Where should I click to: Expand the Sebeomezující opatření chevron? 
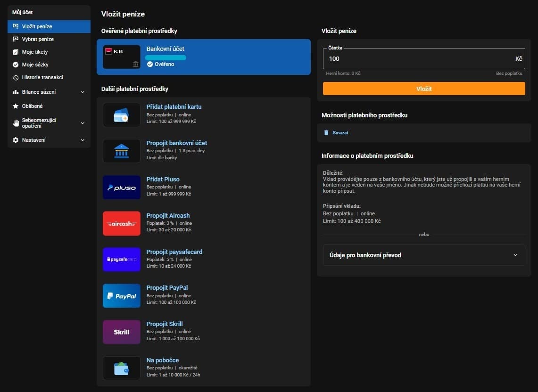coord(83,123)
